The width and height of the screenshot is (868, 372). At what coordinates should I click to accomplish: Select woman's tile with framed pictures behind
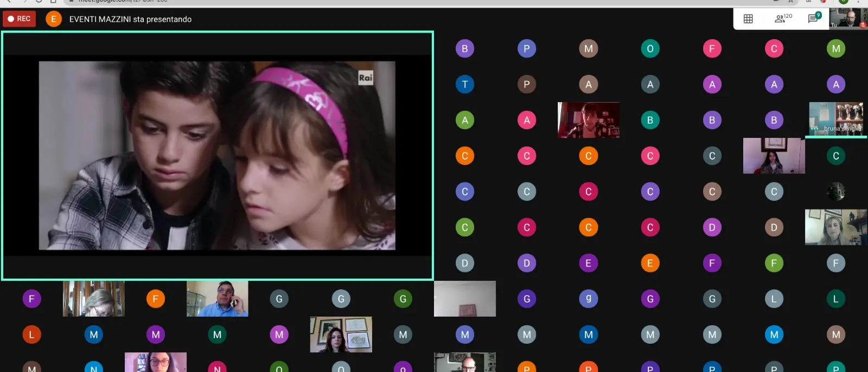pyautogui.click(x=341, y=335)
